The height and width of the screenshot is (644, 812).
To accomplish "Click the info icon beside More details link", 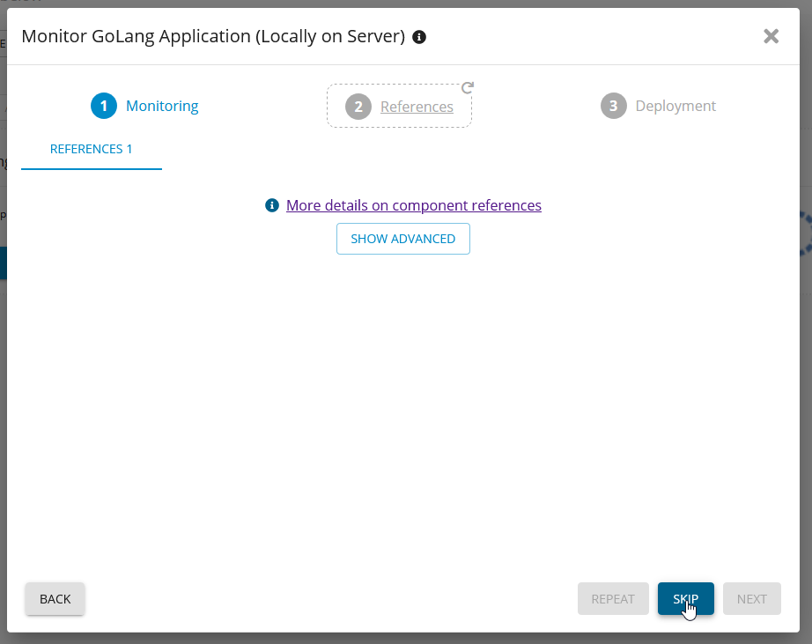I will point(272,205).
